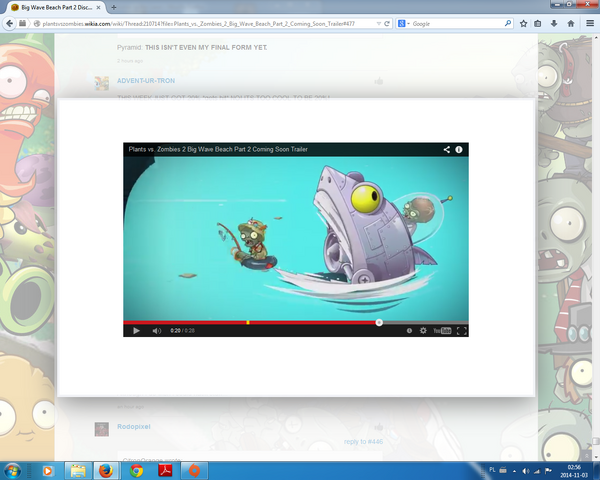
Task: Bookmark this page with star icon
Action: pyautogui.click(x=523, y=24)
